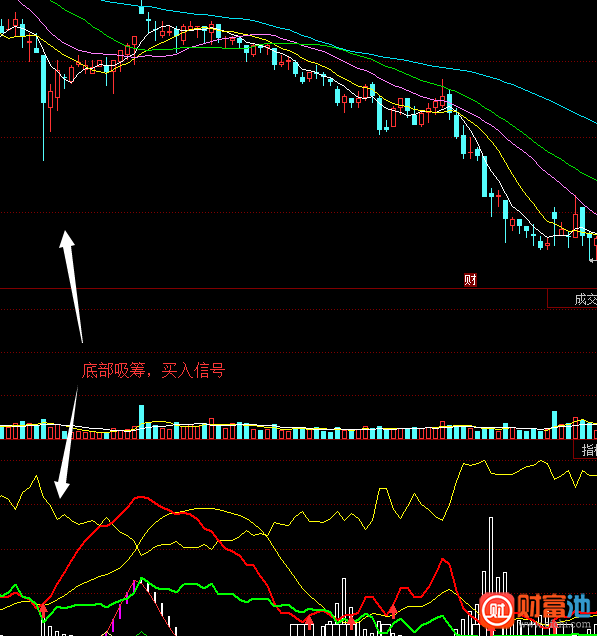The image size is (597, 636).
Task: Click the third red buy-signal arrow
Action: [x=351, y=621]
